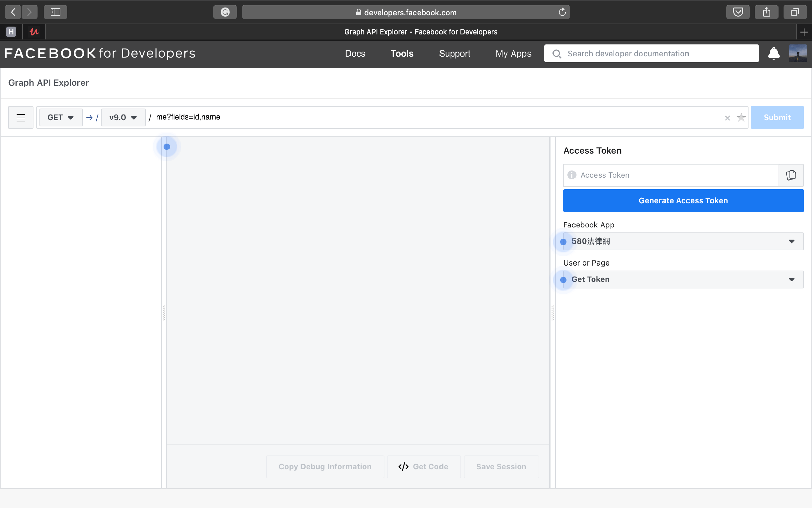Image resolution: width=812 pixels, height=508 pixels.
Task: Click the Grammarly extension icon
Action: click(x=225, y=12)
